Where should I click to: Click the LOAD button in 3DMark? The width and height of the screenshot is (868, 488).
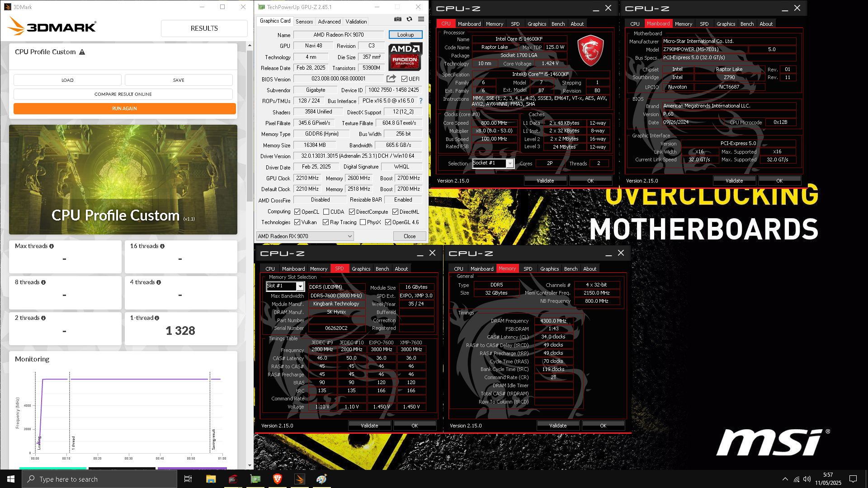pyautogui.click(x=67, y=80)
